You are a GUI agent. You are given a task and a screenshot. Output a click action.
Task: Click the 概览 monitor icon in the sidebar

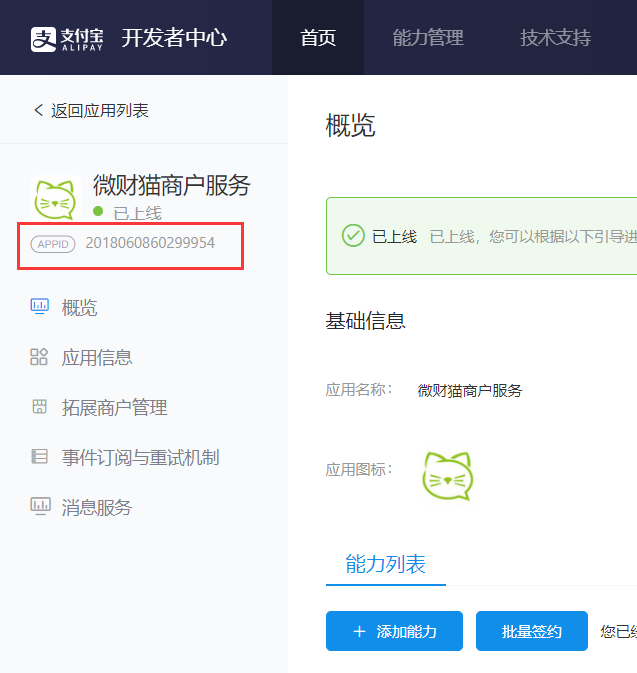pos(39,306)
